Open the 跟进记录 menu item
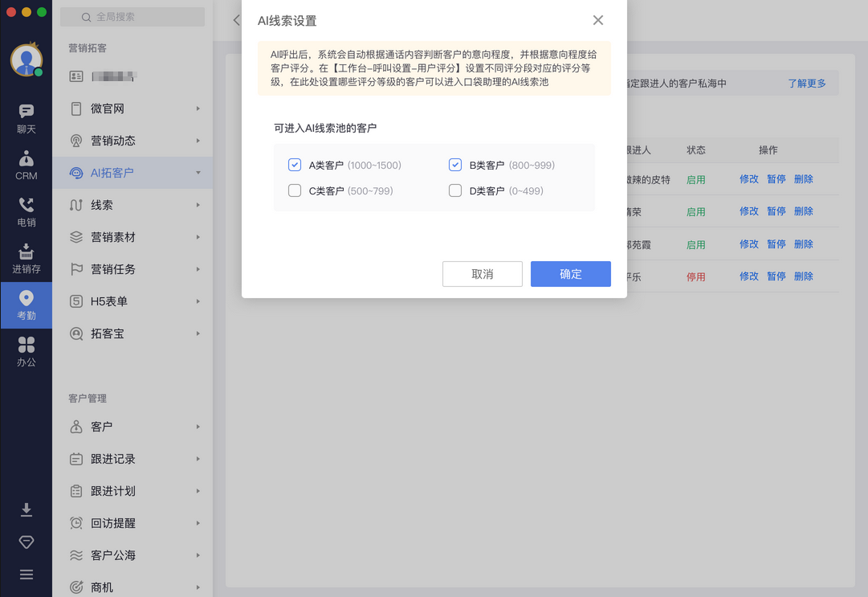This screenshot has width=868, height=597. [x=132, y=459]
